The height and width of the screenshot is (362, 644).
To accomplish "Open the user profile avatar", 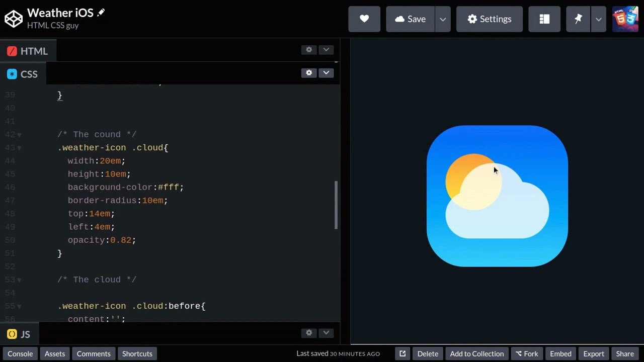I will (625, 19).
